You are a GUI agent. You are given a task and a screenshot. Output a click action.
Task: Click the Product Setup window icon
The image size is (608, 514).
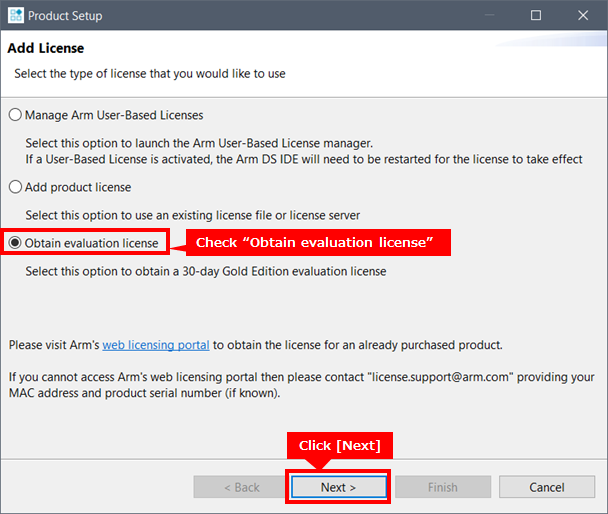[14, 16]
